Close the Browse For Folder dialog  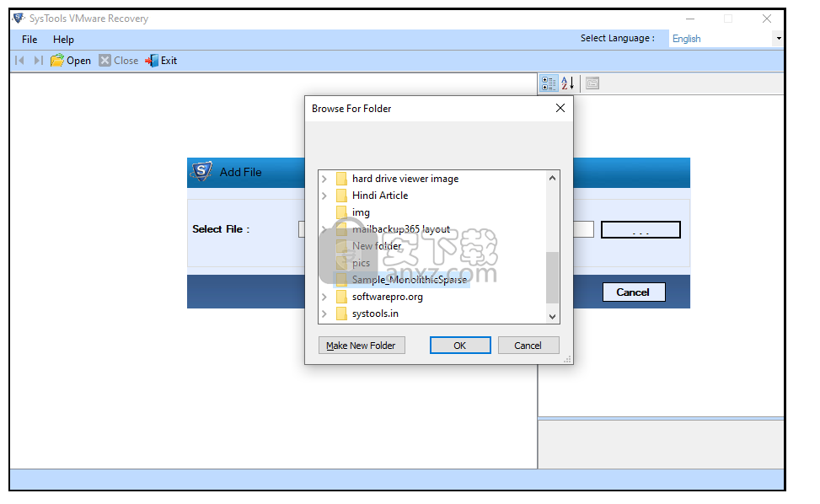[560, 108]
